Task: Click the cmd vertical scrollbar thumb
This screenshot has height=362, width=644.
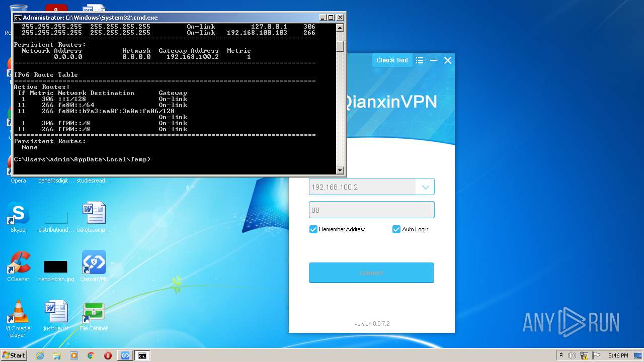Action: tap(340, 46)
